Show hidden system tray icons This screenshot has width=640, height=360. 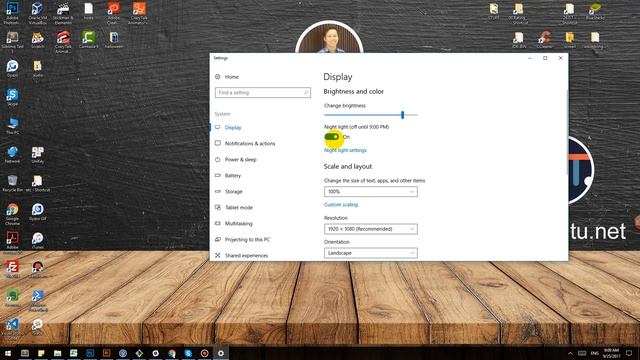(x=570, y=353)
